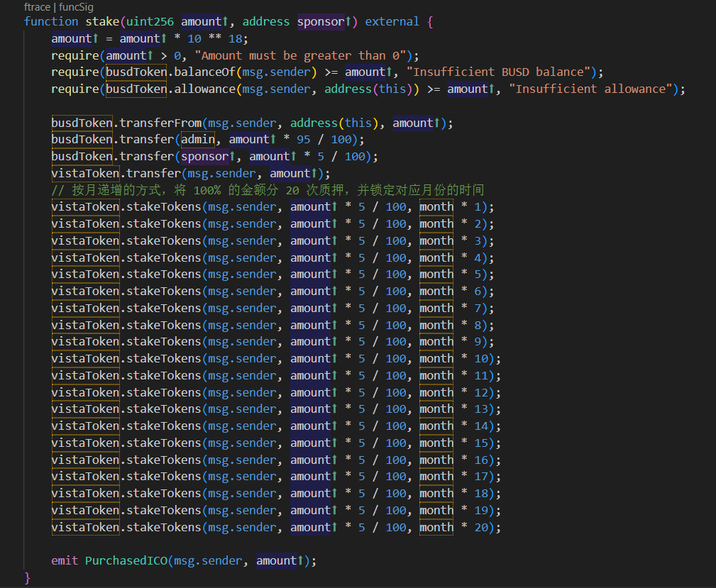
Task: Click the multiplier 13 after month
Action: (481, 409)
